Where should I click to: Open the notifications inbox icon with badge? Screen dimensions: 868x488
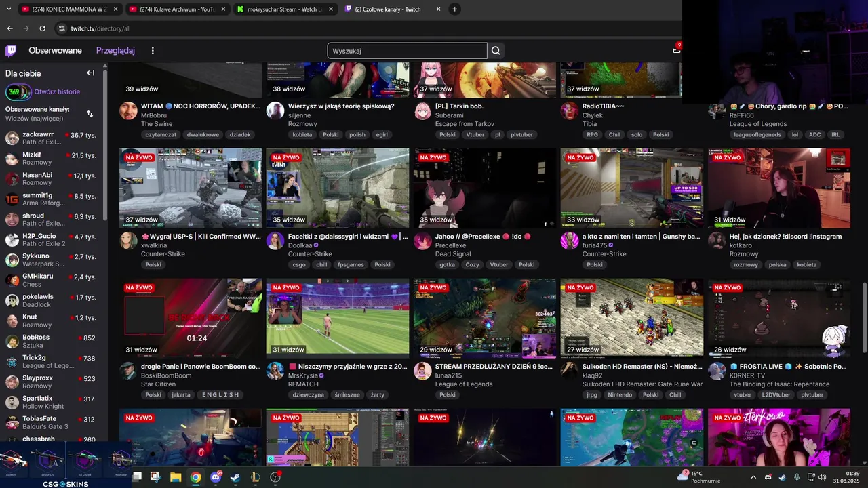click(x=676, y=49)
